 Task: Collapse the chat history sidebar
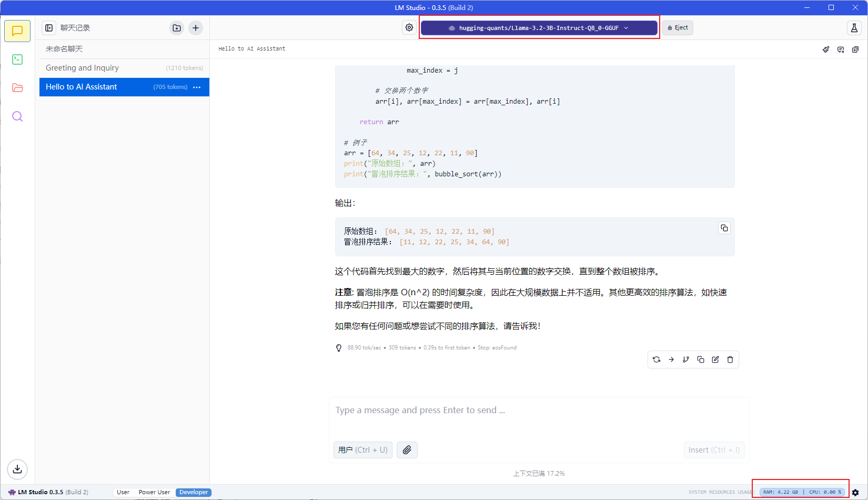[49, 28]
